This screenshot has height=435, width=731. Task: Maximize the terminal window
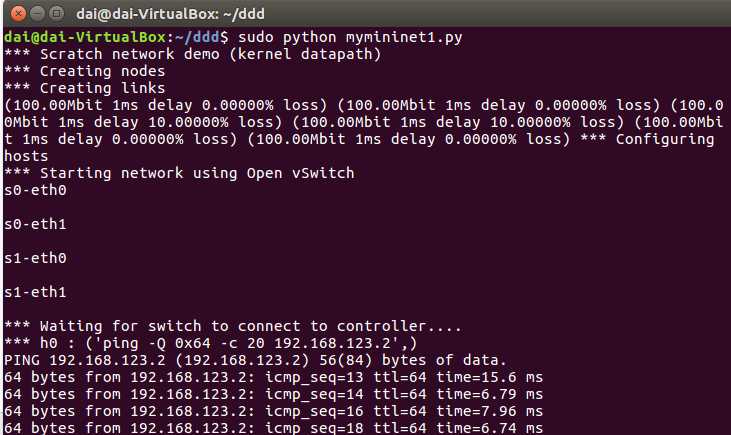57,14
